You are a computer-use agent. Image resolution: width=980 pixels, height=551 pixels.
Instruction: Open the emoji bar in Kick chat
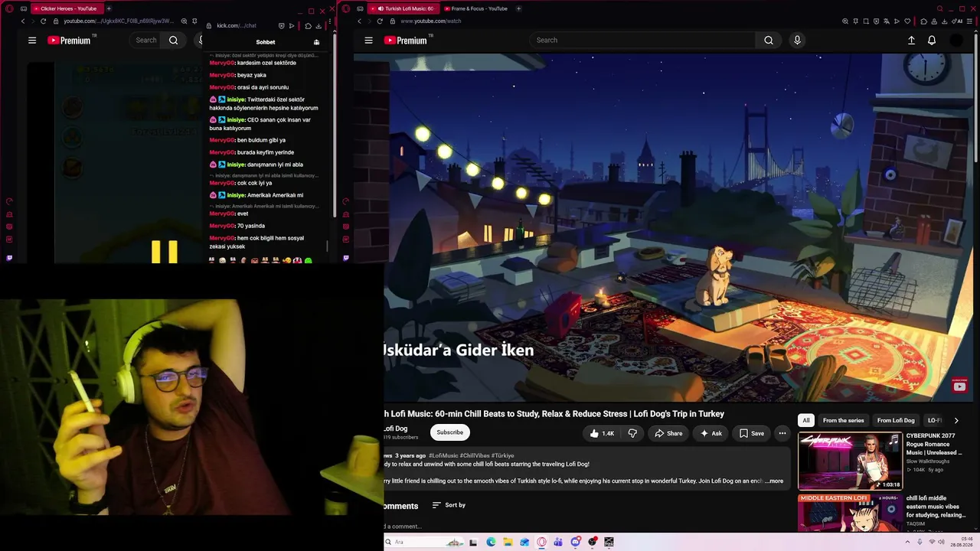[260, 260]
